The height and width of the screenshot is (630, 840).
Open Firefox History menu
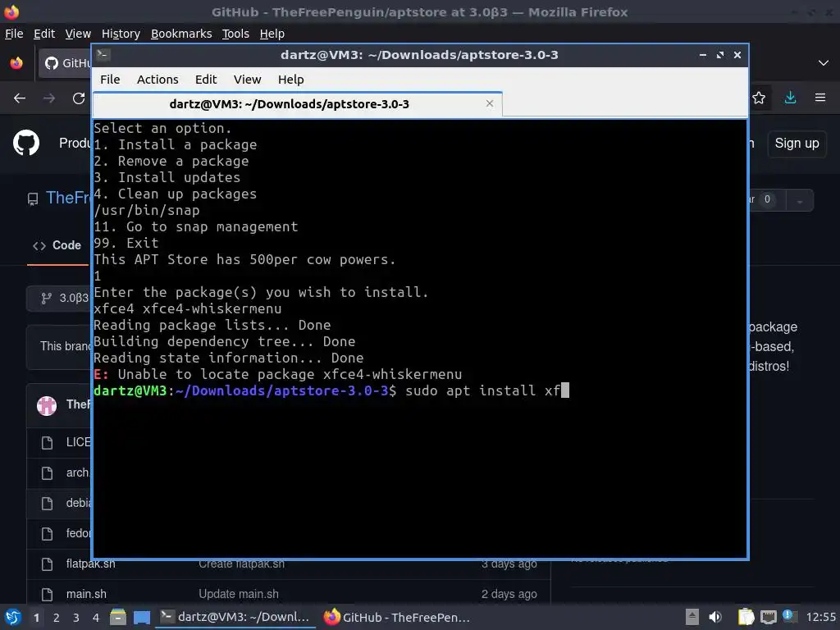[x=121, y=34]
